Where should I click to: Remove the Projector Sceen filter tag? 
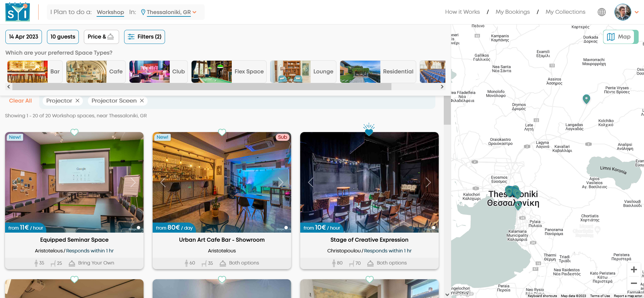142,101
